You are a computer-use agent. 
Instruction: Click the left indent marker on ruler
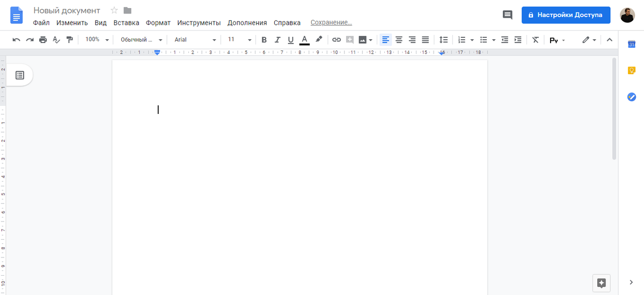[157, 53]
